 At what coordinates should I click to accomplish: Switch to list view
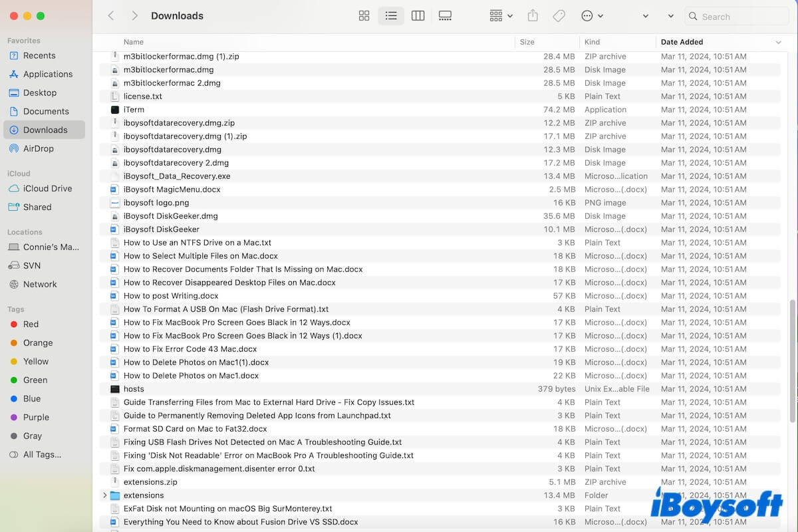(x=391, y=15)
